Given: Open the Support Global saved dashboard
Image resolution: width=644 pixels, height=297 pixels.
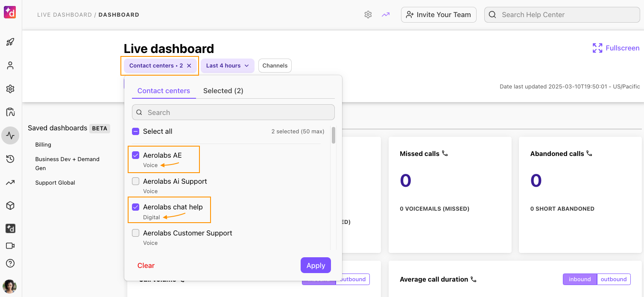Looking at the screenshot, I should pyautogui.click(x=55, y=182).
